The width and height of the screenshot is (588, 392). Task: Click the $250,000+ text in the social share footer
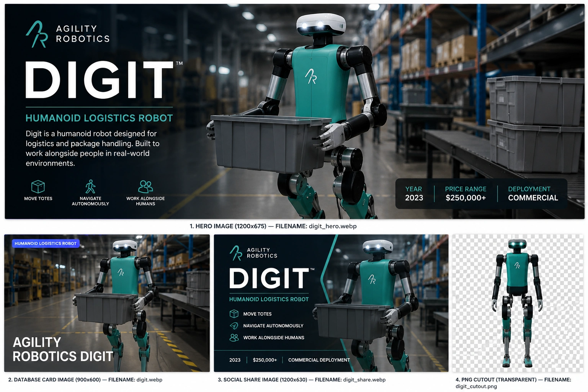tap(265, 360)
